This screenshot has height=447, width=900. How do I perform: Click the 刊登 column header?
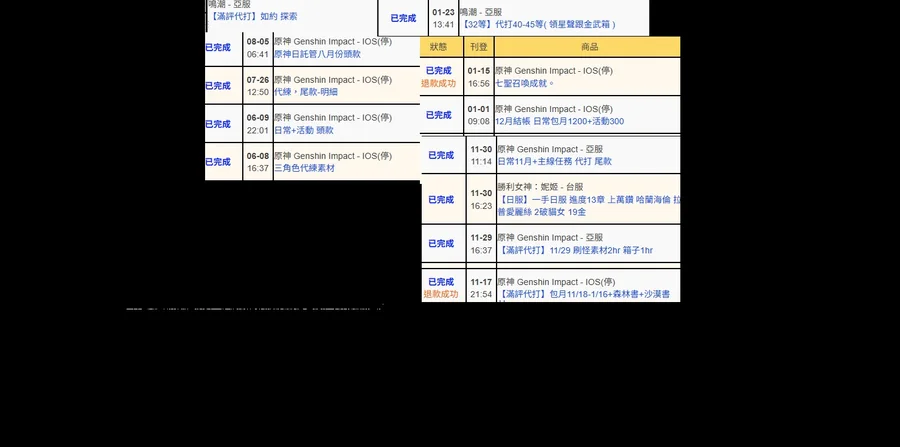pos(478,47)
